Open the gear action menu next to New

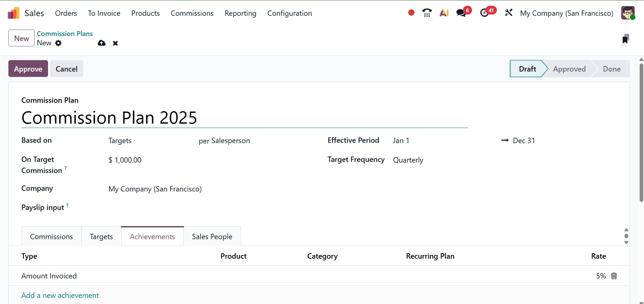coord(58,43)
